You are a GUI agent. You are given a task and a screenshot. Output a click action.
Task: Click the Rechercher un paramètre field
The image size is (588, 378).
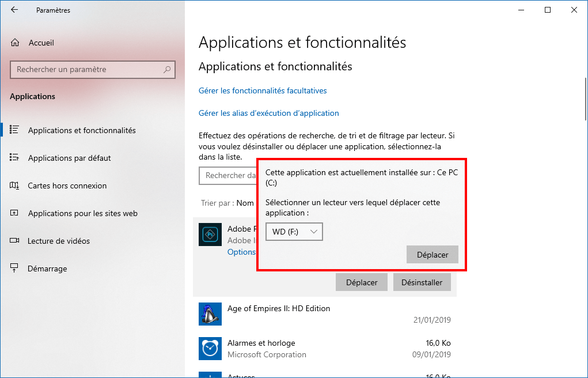coord(93,70)
